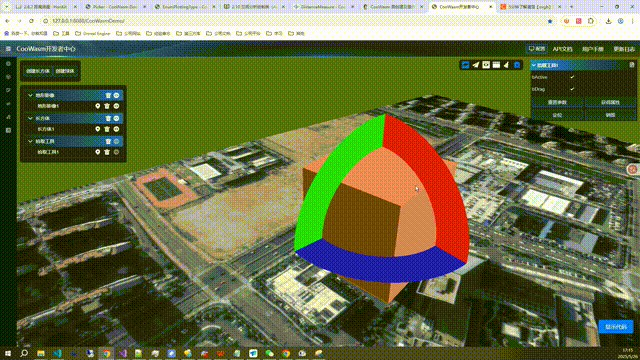Click the film clapperboard toolbar icon

click(496, 65)
